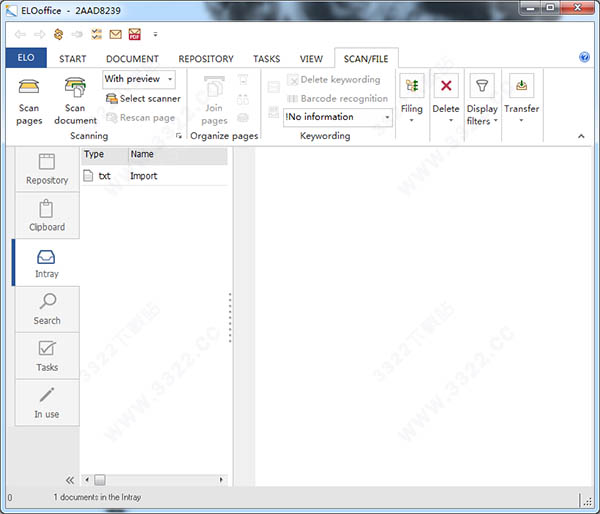Switch to the TASKS ribbon tab
Screen dimensions: 600x514
coord(266,59)
